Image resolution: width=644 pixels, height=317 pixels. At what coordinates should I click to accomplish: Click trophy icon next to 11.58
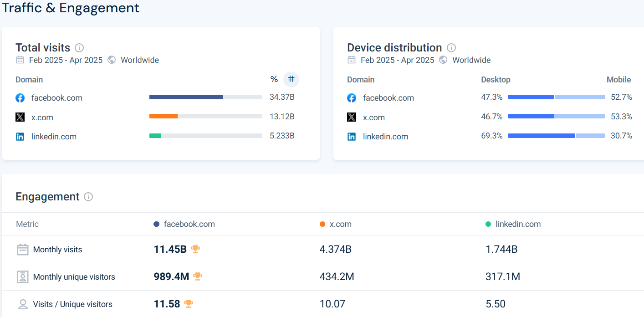click(189, 303)
